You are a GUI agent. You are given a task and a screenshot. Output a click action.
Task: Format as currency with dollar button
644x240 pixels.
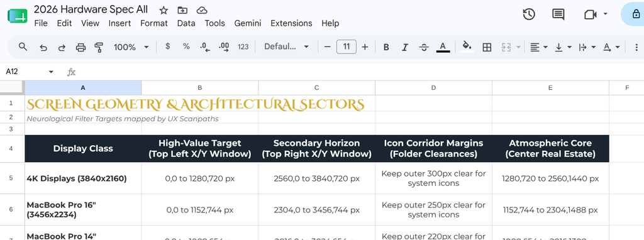pyautogui.click(x=167, y=46)
